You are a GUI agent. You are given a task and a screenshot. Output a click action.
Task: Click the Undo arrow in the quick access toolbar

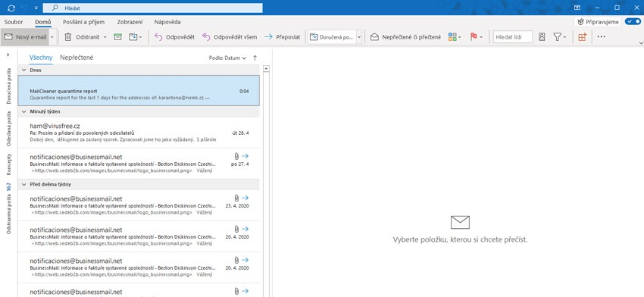tap(24, 8)
